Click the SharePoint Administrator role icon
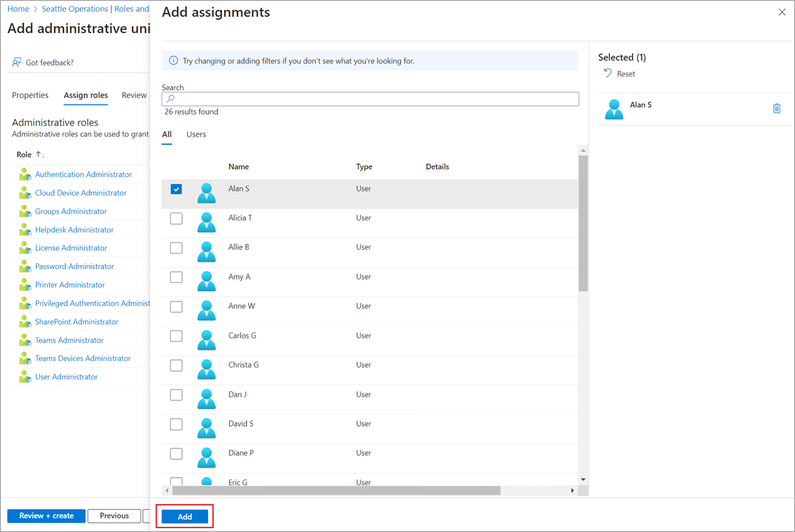 [25, 321]
